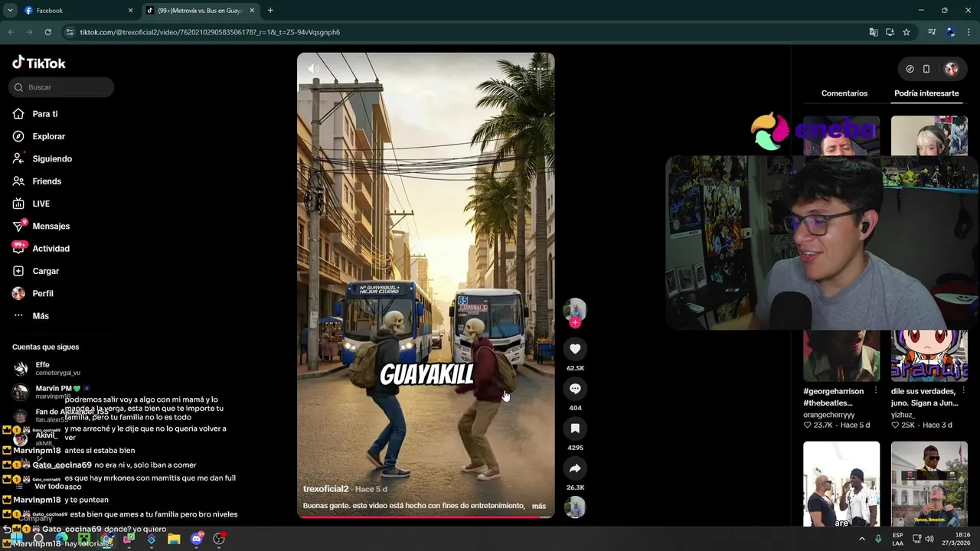980x551 pixels.
Task: Open Perfil from the sidebar
Action: (42, 293)
